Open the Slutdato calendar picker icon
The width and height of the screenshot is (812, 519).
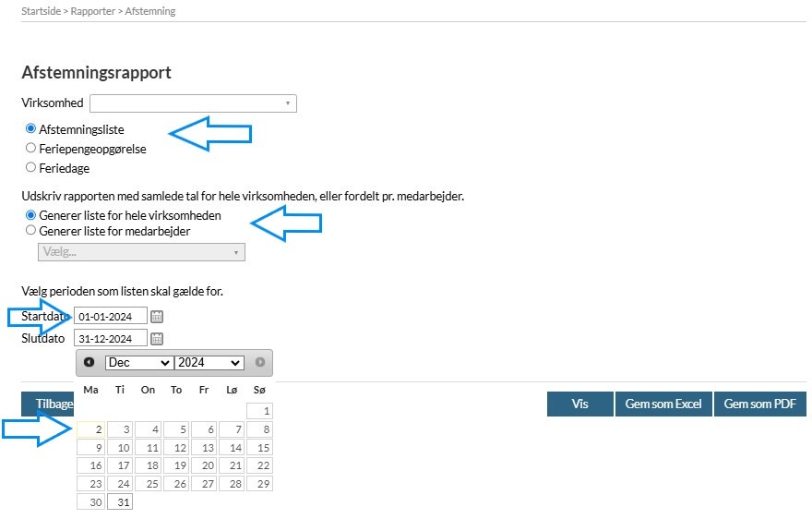point(157,339)
